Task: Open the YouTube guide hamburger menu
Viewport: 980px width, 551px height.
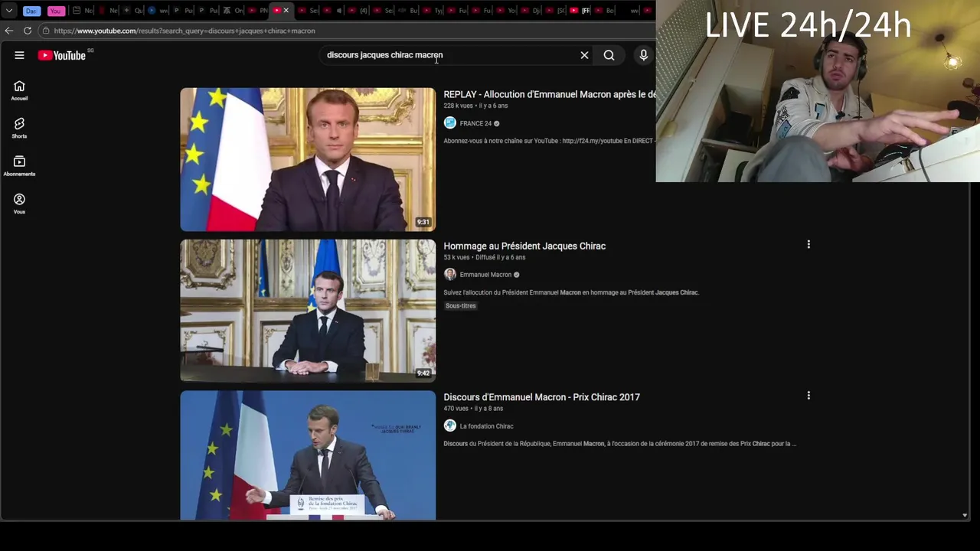Action: (x=19, y=55)
